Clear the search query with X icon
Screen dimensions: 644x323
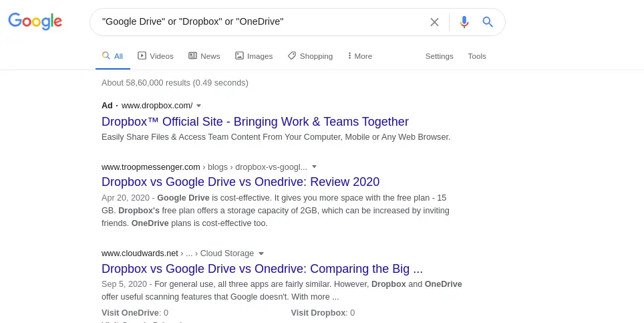pos(434,22)
